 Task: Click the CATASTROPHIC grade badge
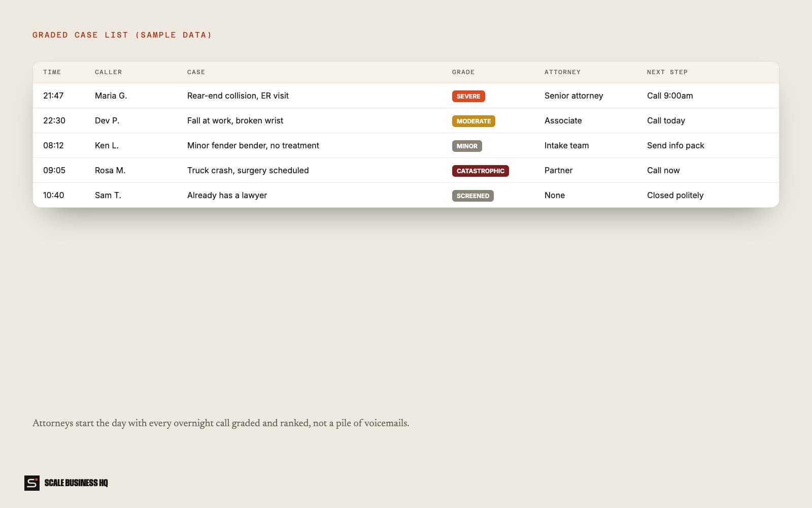(481, 171)
